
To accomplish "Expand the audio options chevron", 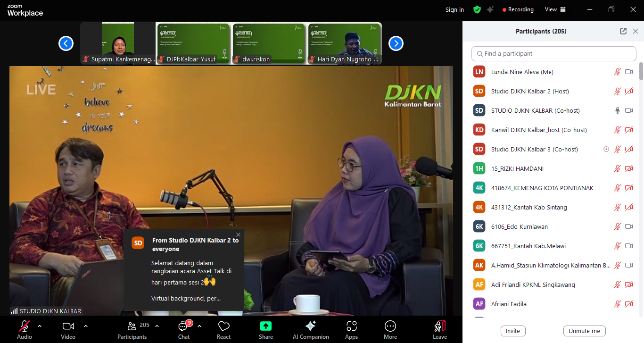I will pos(40,326).
